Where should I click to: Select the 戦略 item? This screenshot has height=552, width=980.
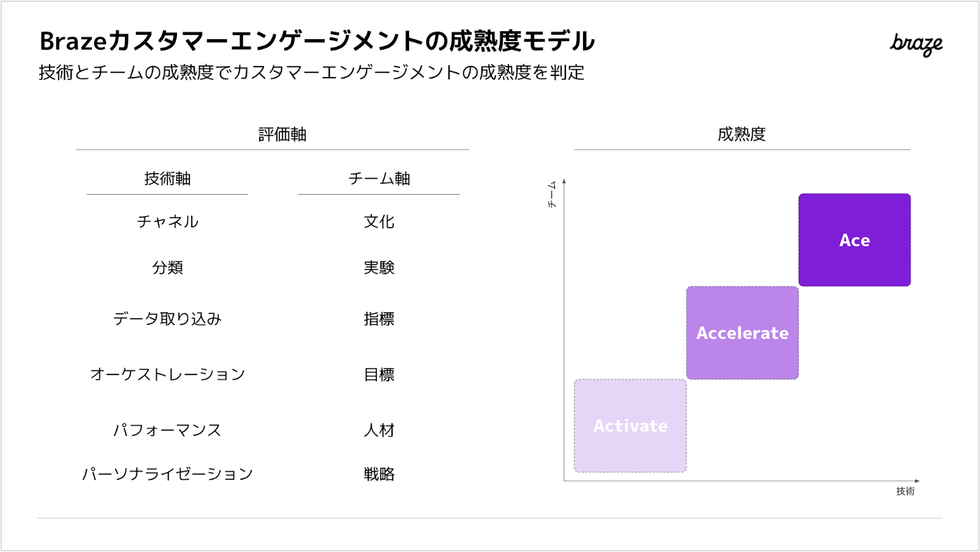pyautogui.click(x=379, y=474)
